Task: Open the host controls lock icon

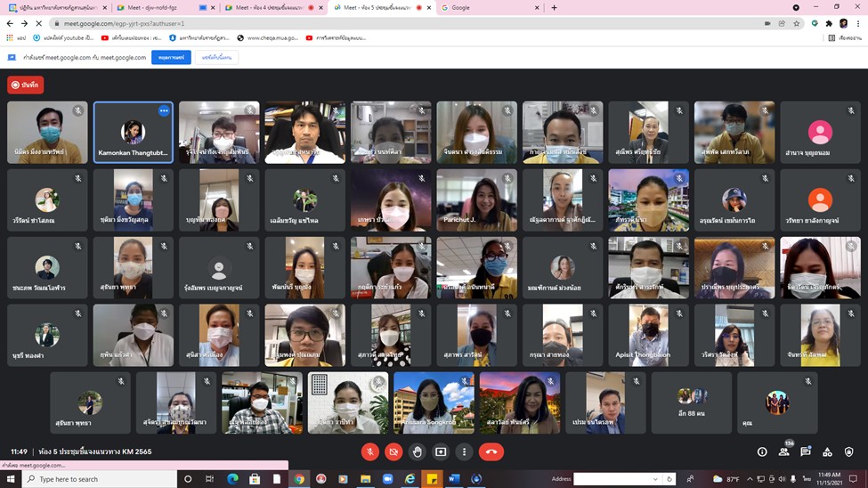Action: tap(848, 451)
